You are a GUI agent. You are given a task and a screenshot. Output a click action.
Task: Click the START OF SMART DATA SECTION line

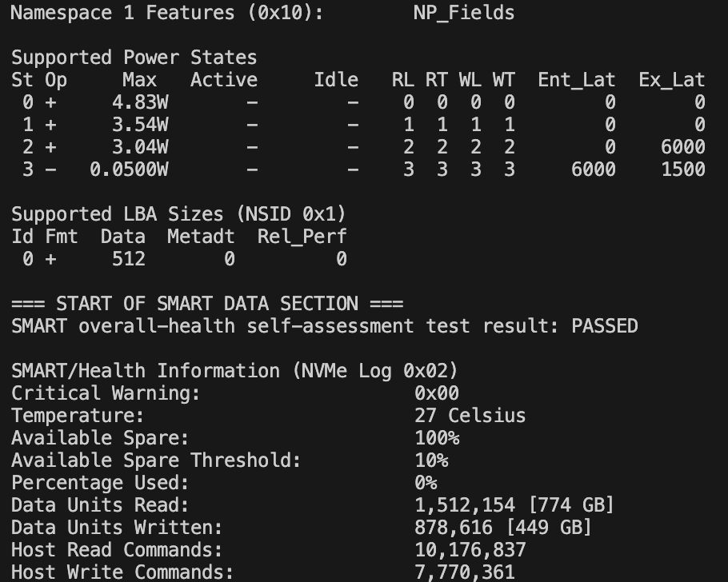tap(206, 304)
